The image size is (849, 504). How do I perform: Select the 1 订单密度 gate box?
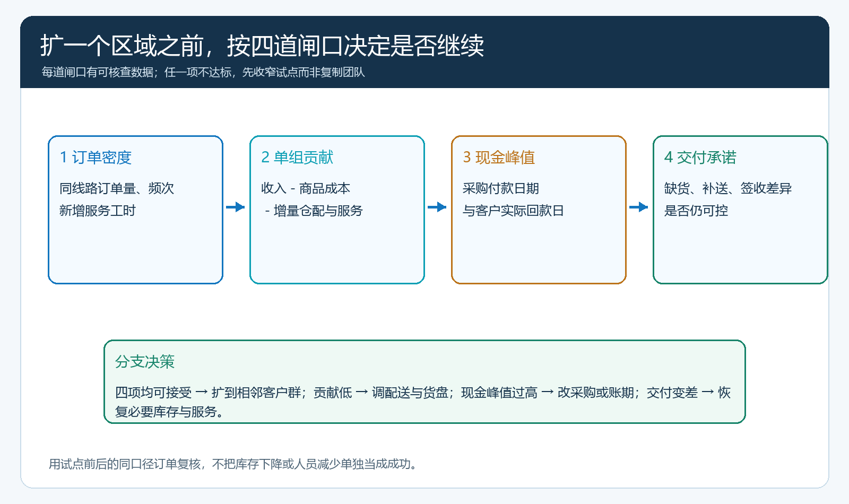click(x=135, y=210)
